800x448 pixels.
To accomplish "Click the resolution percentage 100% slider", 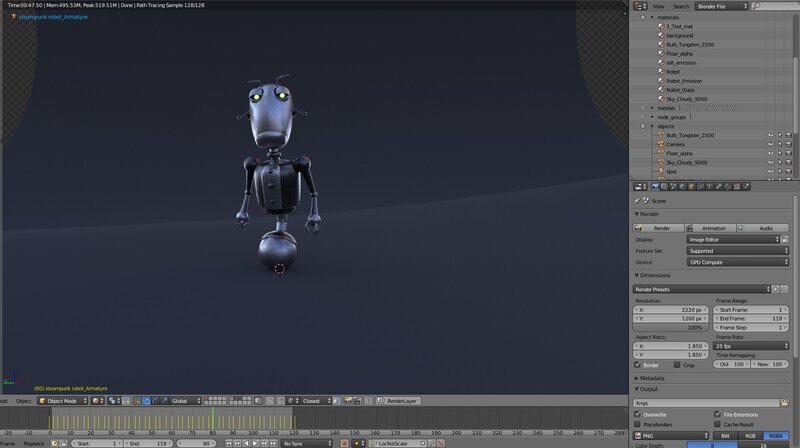I will tap(671, 327).
